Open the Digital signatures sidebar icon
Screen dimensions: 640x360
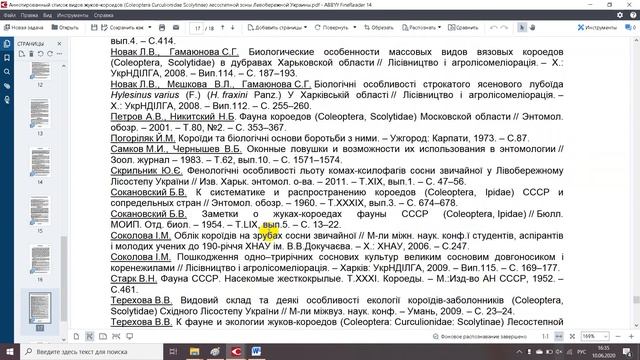[x=7, y=100]
